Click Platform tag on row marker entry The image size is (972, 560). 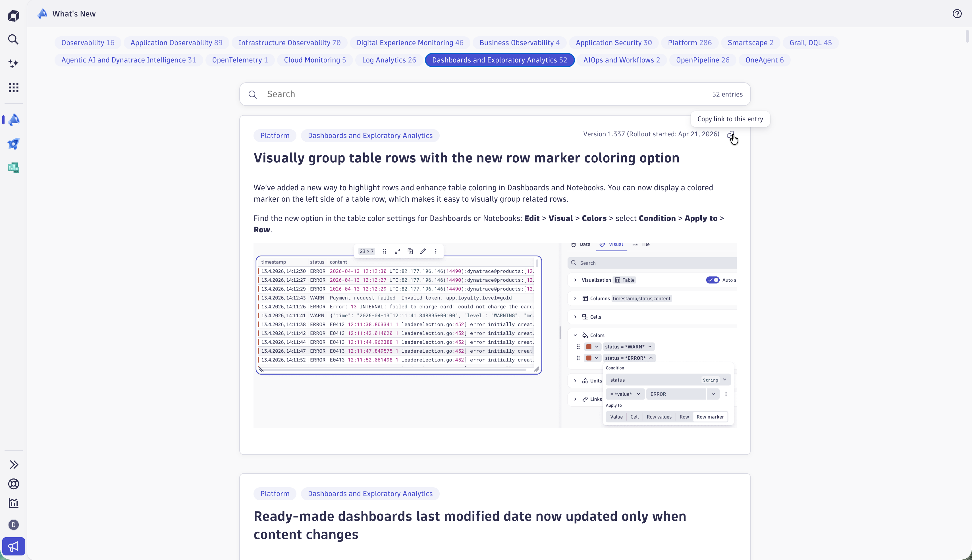(x=275, y=135)
